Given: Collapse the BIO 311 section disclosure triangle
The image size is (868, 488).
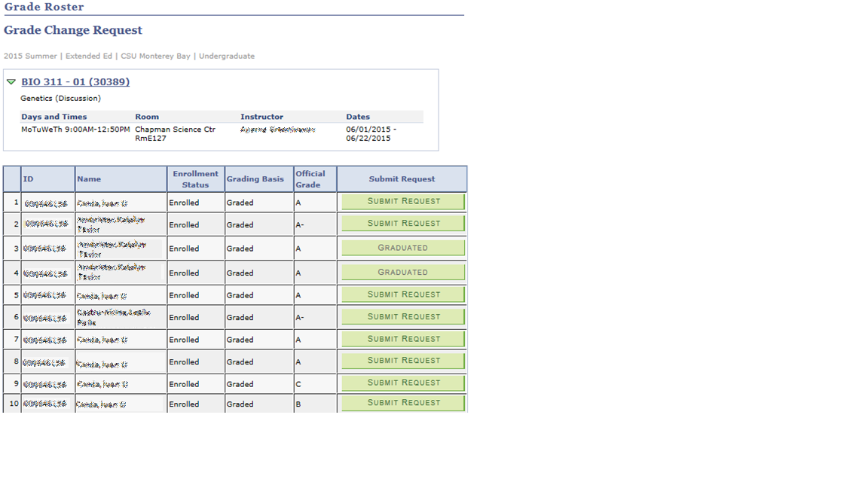Looking at the screenshot, I should tap(11, 82).
